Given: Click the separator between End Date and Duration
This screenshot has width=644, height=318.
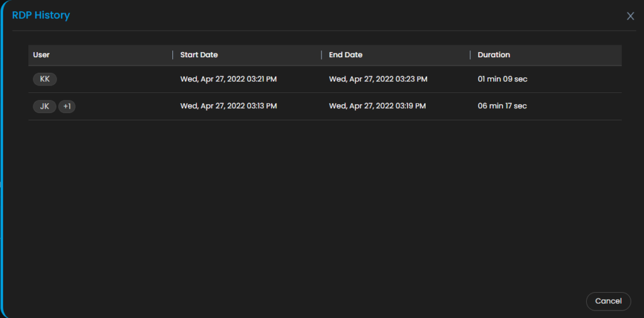Looking at the screenshot, I should tap(470, 55).
